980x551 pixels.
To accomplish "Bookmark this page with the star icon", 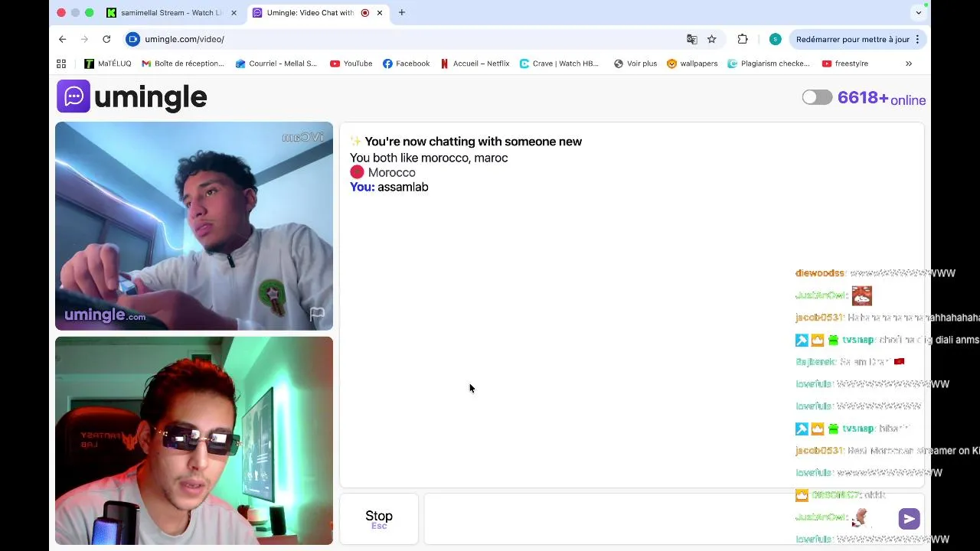I will (x=711, y=39).
